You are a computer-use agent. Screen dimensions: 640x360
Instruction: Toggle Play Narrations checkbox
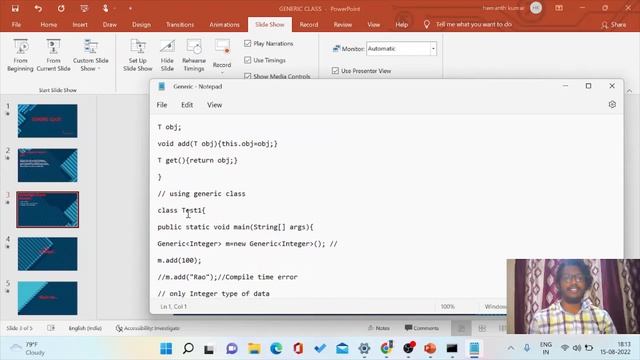tap(248, 43)
